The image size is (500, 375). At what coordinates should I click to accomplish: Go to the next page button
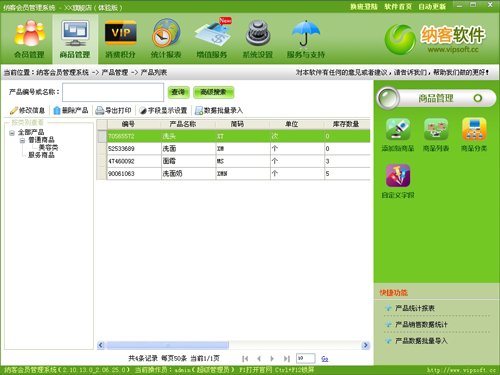pyautogui.click(x=272, y=359)
